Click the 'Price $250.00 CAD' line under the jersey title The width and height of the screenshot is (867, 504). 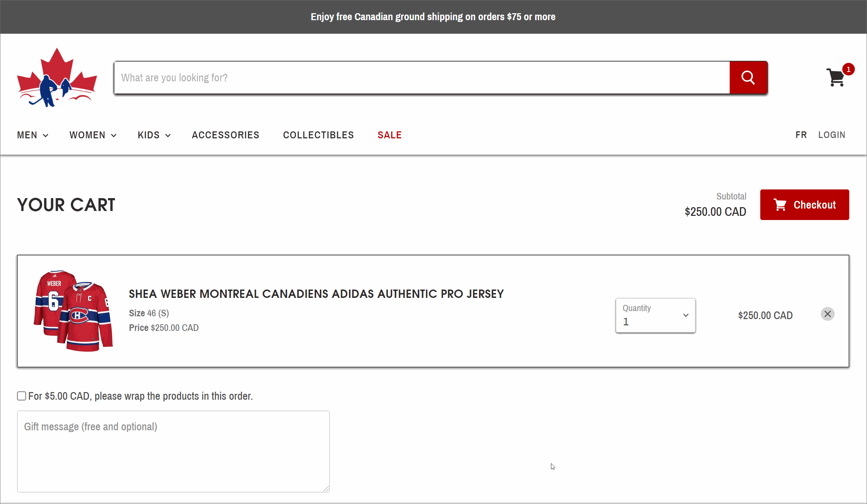(x=164, y=328)
